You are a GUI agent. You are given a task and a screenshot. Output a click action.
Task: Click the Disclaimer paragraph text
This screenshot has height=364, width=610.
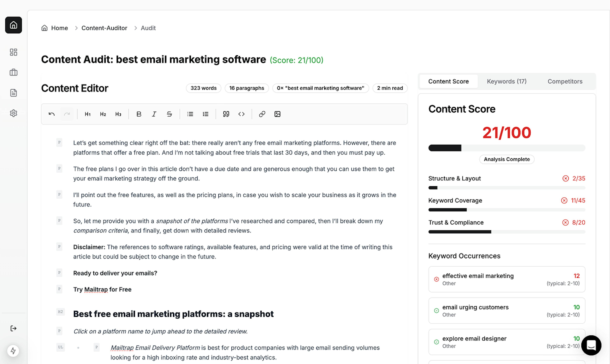[x=233, y=252]
